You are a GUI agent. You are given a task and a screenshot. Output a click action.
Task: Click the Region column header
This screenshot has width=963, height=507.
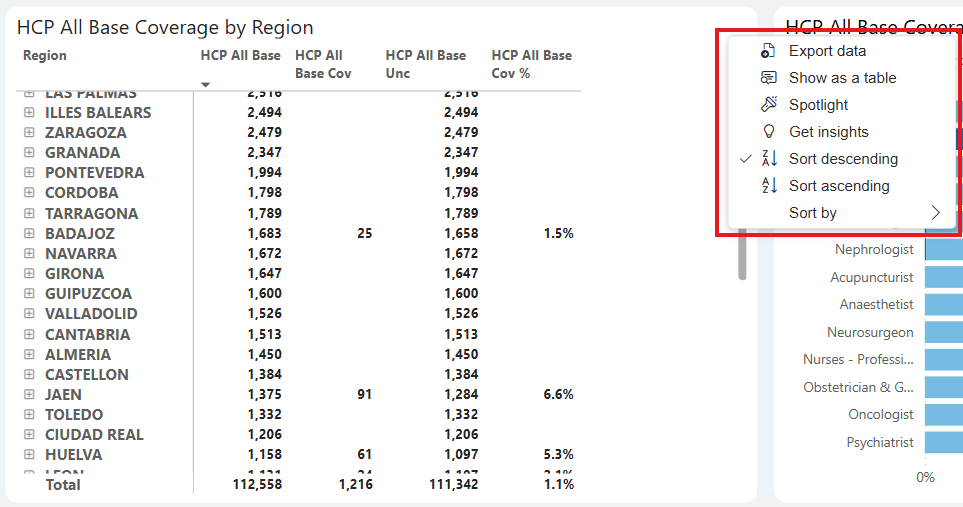click(x=45, y=56)
